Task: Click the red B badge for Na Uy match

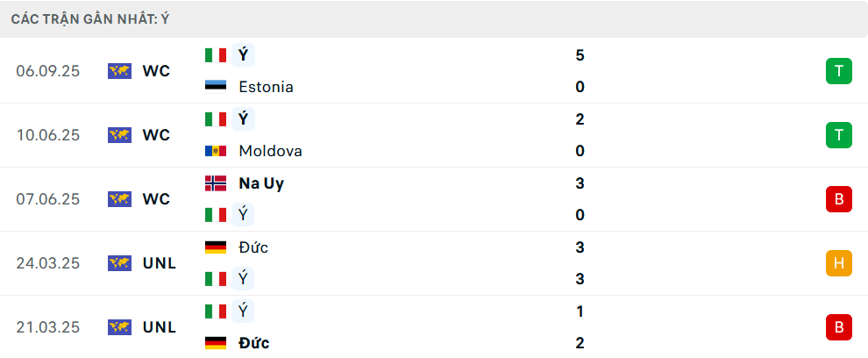Action: [x=838, y=199]
